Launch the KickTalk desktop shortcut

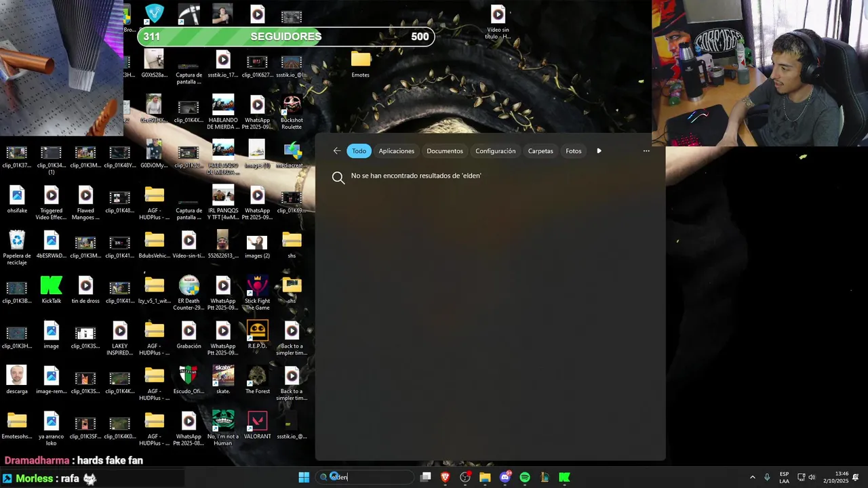coord(52,289)
